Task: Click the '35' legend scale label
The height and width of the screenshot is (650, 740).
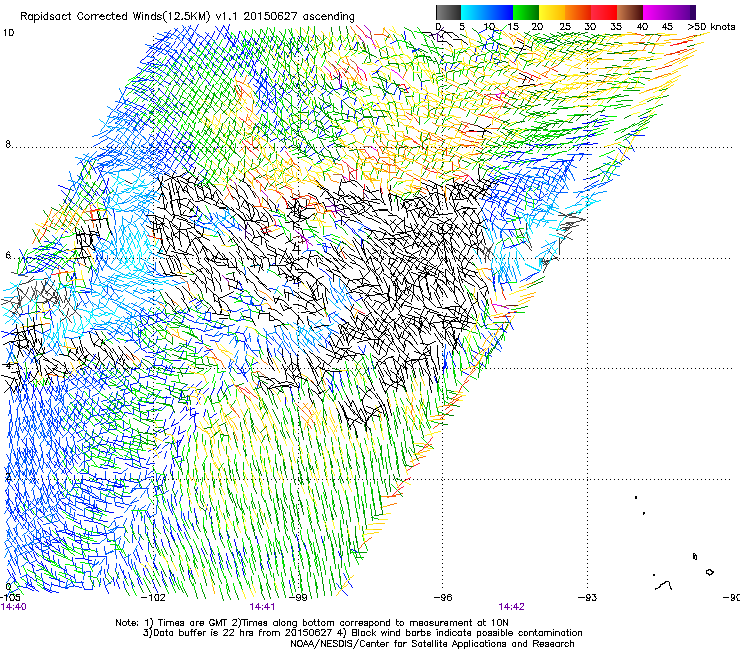Action: (616, 27)
